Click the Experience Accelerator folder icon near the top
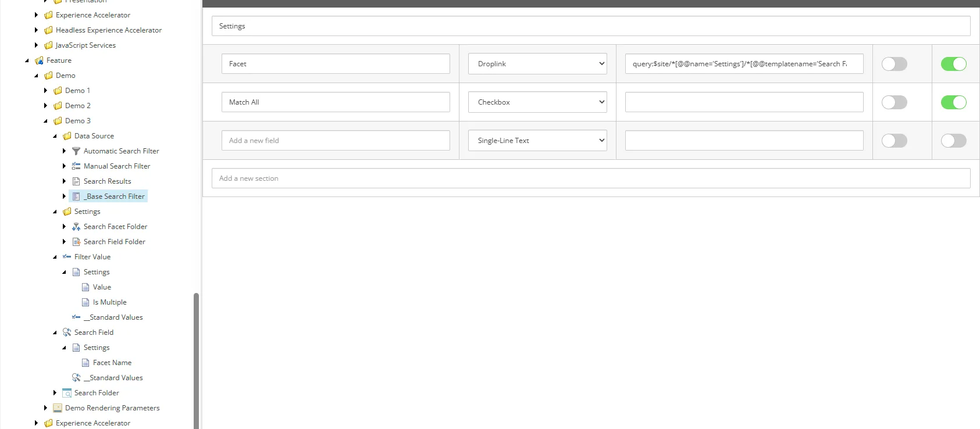 pos(48,15)
